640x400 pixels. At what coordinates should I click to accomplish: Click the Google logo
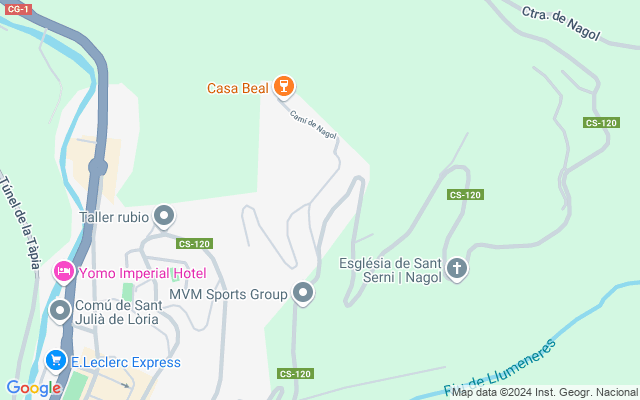click(34, 388)
